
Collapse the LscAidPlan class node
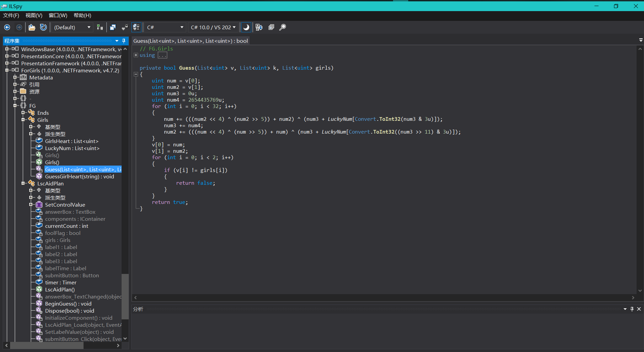click(x=23, y=183)
